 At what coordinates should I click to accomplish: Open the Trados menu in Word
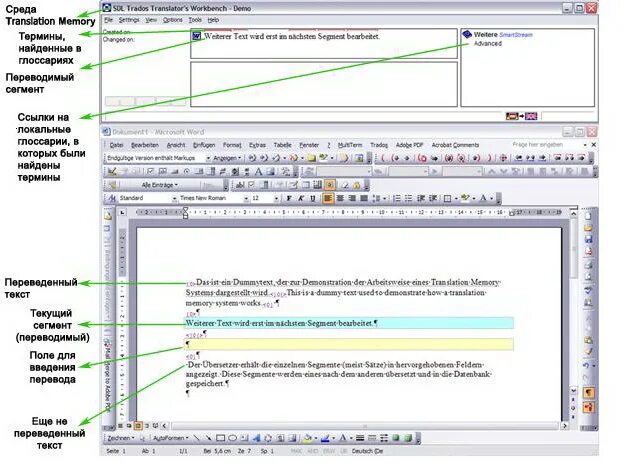pyautogui.click(x=378, y=145)
